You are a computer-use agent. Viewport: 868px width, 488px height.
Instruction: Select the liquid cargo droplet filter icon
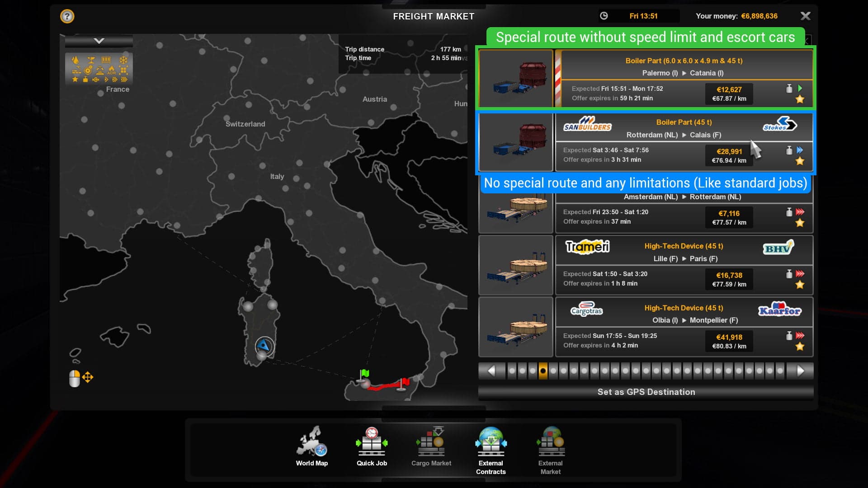pos(75,60)
